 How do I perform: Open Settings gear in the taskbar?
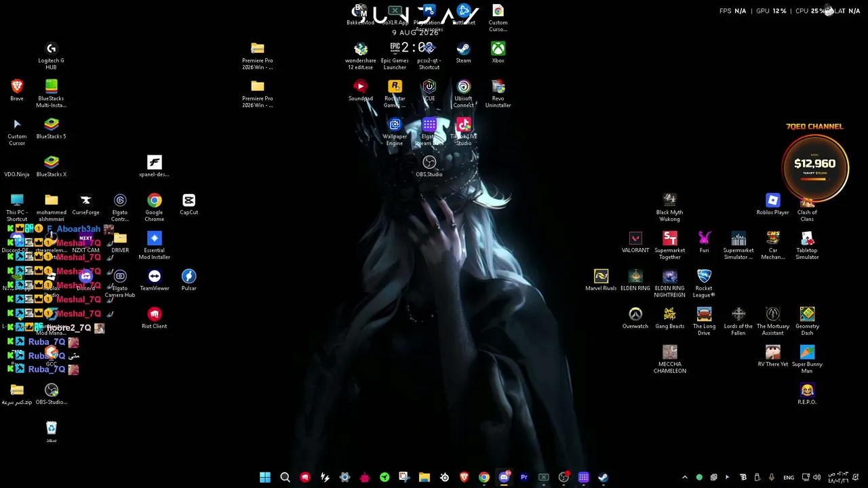coord(344,477)
